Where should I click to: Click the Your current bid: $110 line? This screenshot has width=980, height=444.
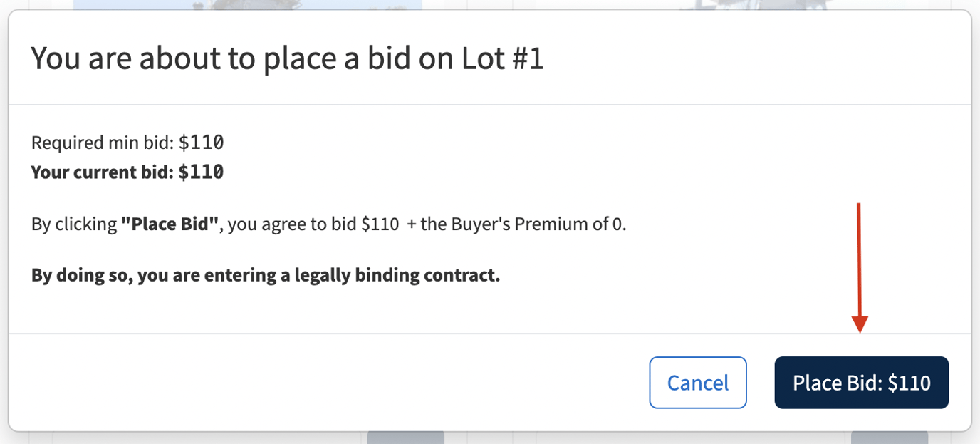pyautogui.click(x=127, y=172)
